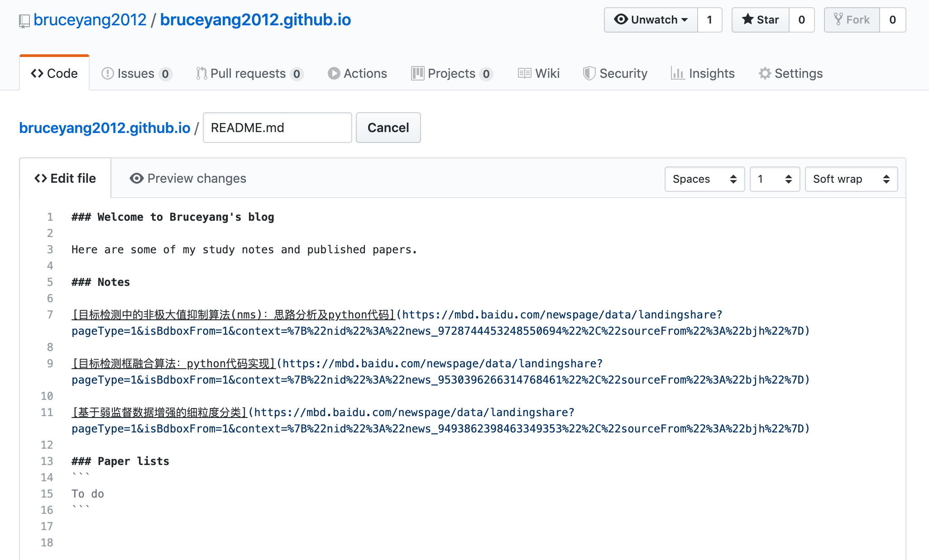Open the Soft wrap dropdown
The image size is (929, 560).
pos(851,179)
